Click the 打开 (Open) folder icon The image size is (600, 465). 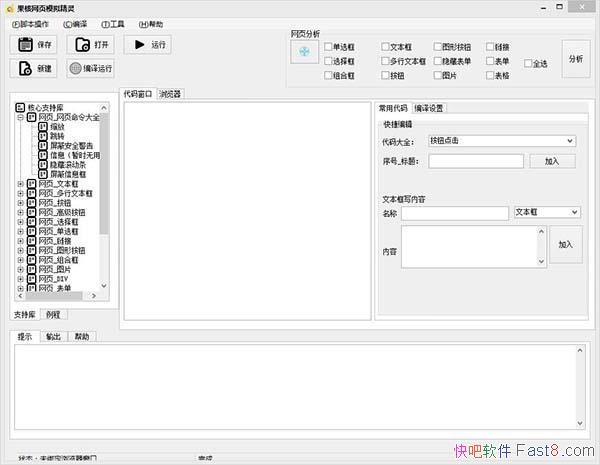click(x=81, y=45)
